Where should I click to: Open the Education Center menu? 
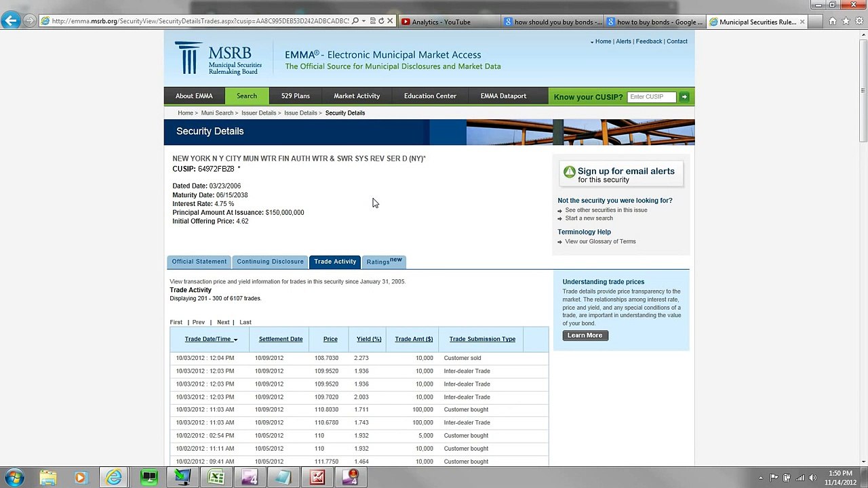430,96
